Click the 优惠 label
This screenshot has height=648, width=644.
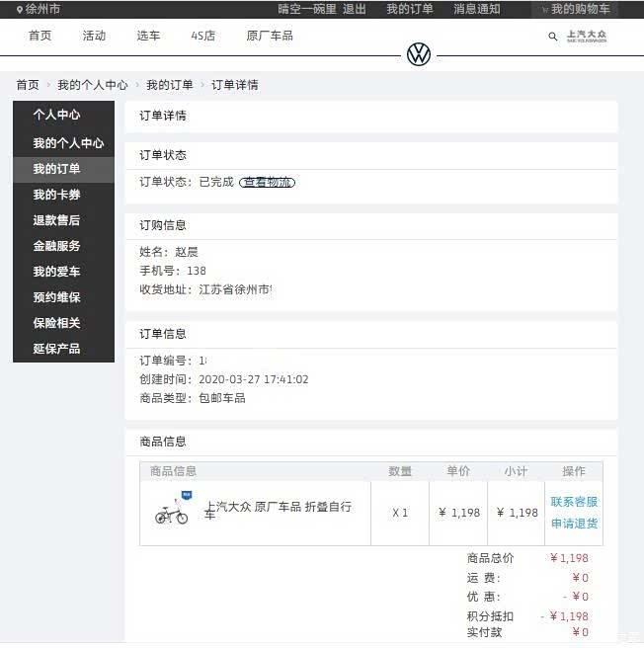(483, 597)
